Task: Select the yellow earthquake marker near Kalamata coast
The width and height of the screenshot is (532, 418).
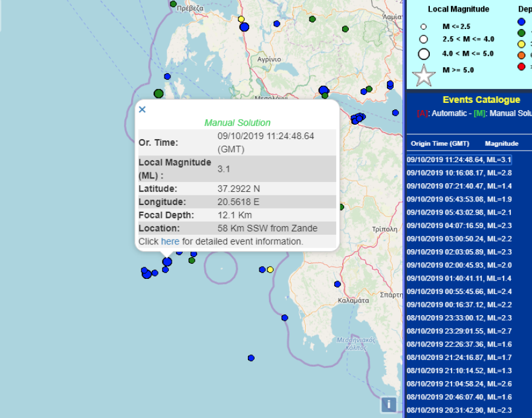Action: click(270, 270)
